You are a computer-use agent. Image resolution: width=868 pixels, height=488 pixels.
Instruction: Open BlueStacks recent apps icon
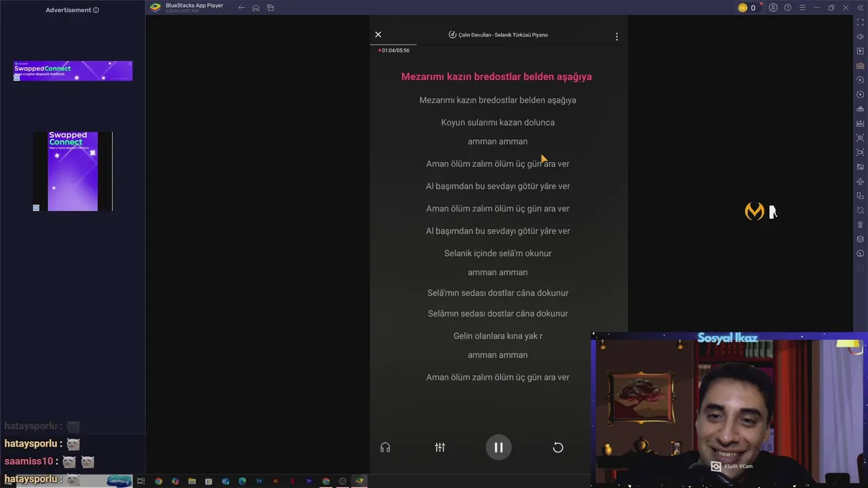(271, 7)
